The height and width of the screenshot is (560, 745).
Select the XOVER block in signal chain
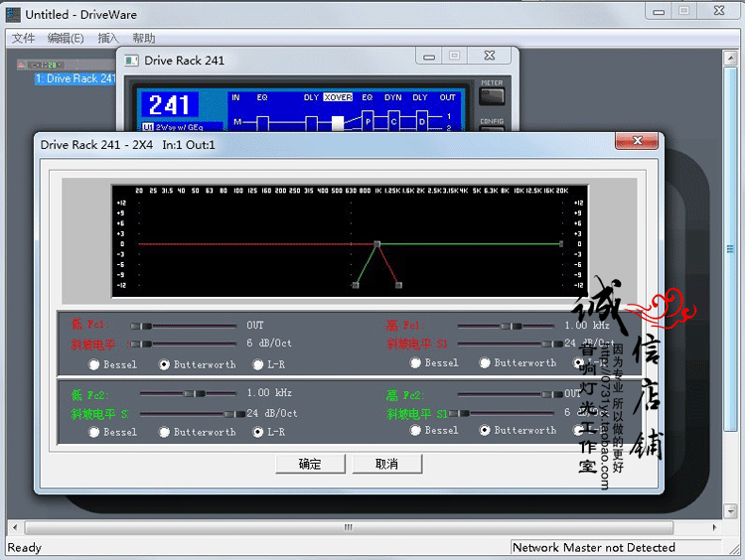tap(338, 122)
